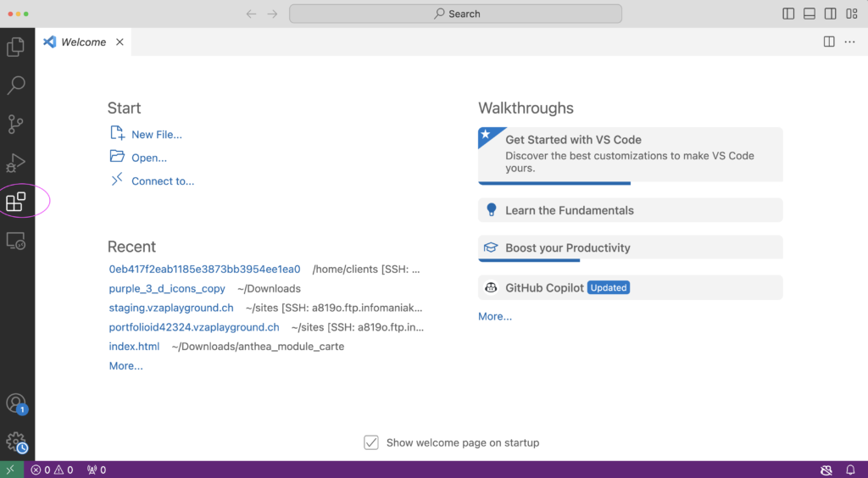The height and width of the screenshot is (478, 868).
Task: Show errors and warnings from status bar
Action: tap(52, 470)
